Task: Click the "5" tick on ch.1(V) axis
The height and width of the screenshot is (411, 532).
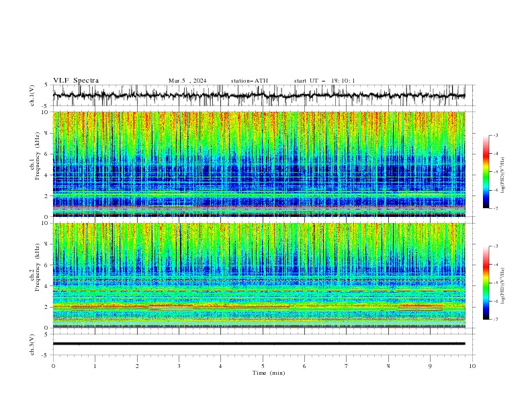Action: coord(46,85)
